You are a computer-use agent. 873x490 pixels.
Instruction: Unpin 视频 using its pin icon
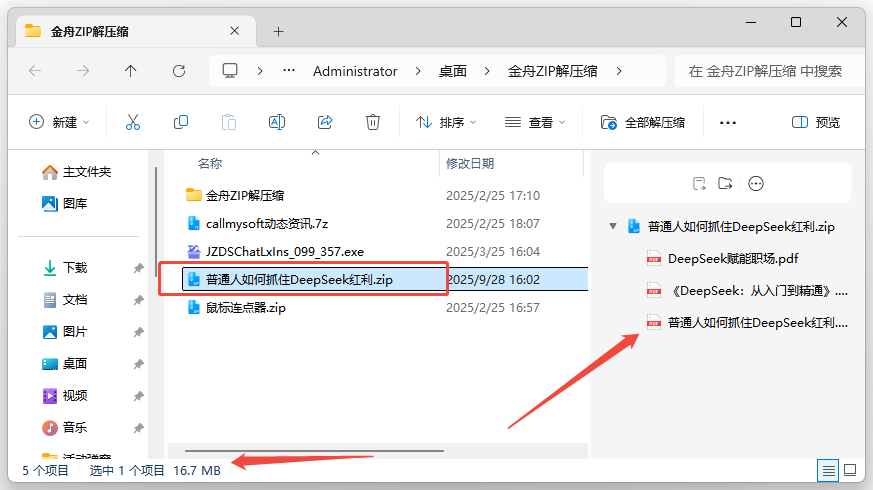139,396
